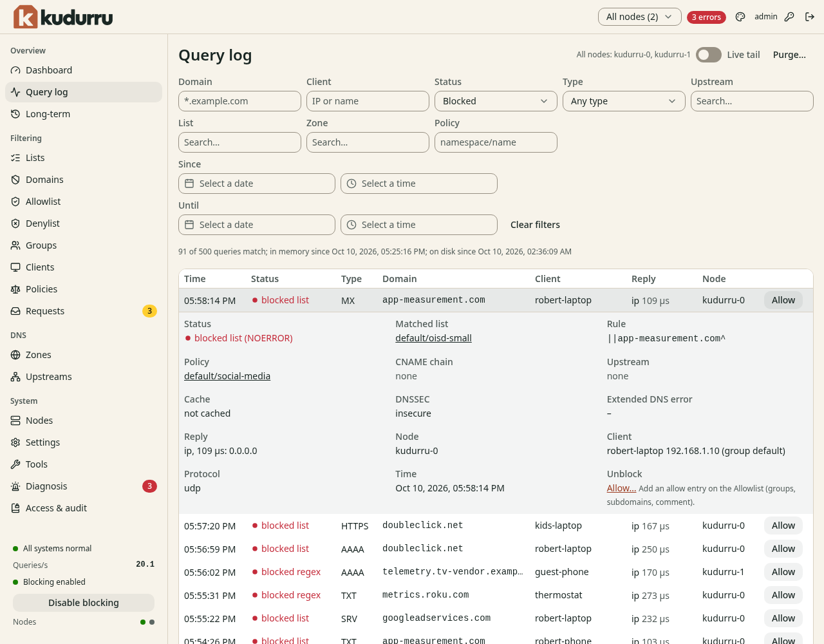The image size is (824, 644).
Task: Open the Until time picker
Action: (419, 225)
